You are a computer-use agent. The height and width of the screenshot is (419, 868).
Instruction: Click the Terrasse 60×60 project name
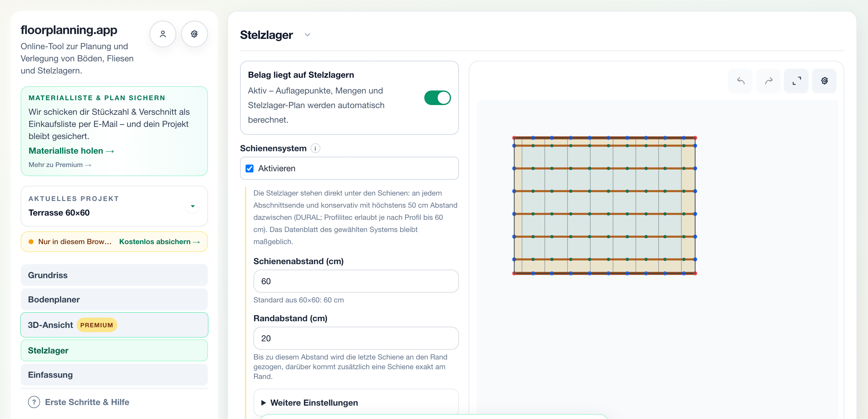tap(59, 213)
